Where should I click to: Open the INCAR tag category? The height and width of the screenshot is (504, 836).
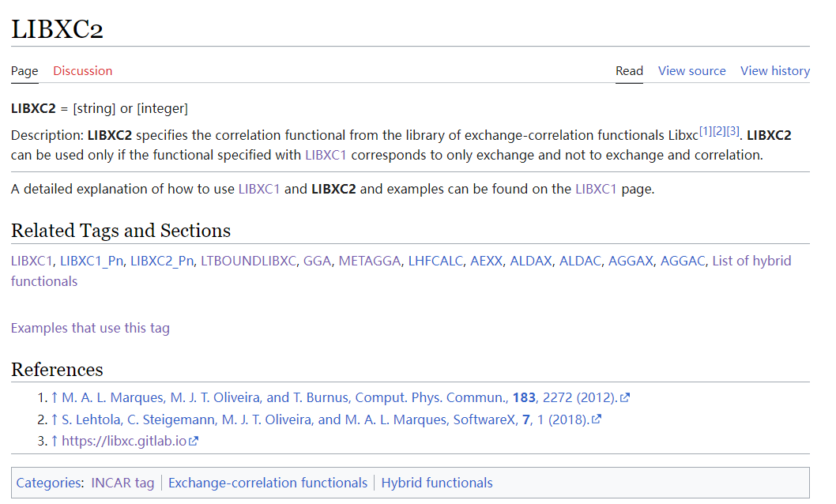(x=122, y=483)
